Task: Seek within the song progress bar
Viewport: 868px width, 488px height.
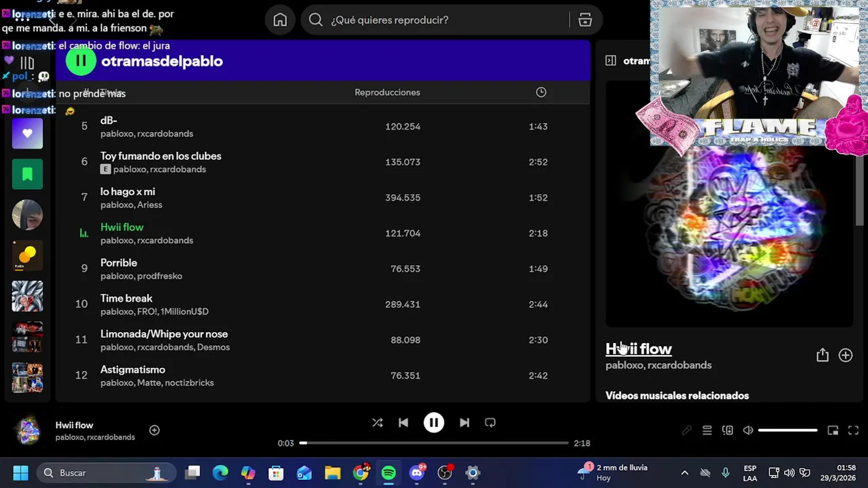Action: pyautogui.click(x=434, y=443)
